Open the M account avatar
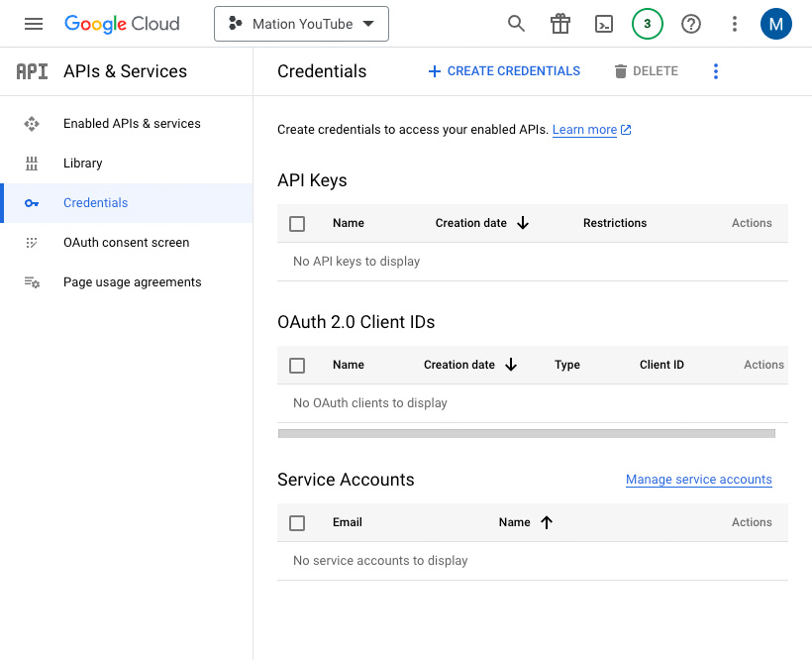Image resolution: width=812 pixels, height=660 pixels. click(775, 24)
